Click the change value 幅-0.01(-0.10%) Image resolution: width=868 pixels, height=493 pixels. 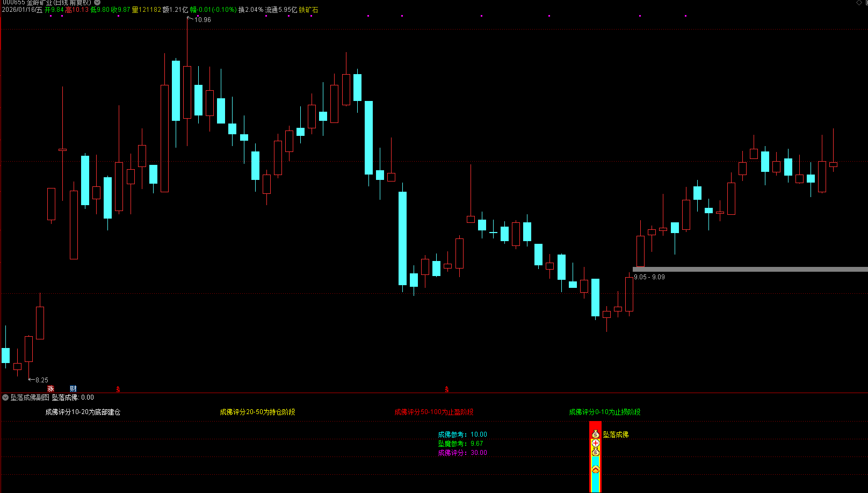coord(213,10)
